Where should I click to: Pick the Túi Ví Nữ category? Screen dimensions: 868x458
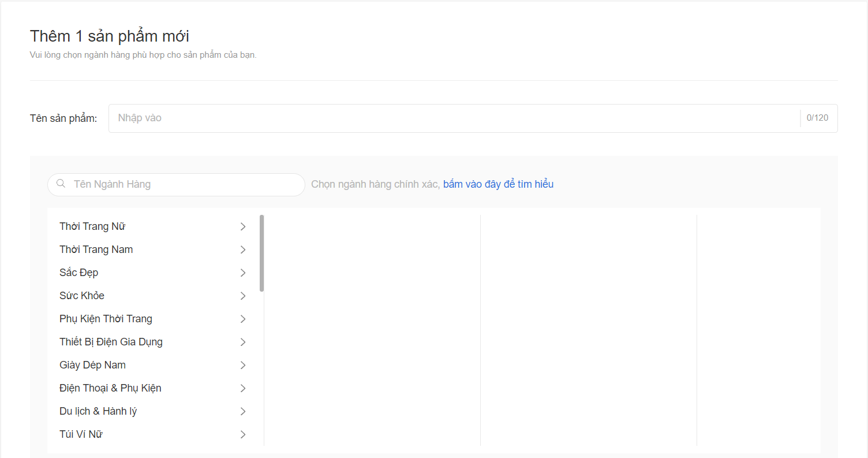coord(81,434)
